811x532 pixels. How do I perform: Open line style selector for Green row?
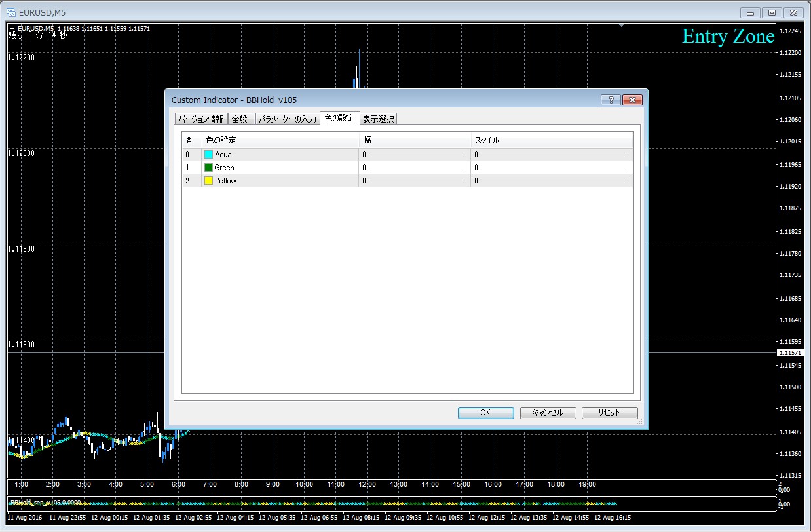tap(552, 168)
